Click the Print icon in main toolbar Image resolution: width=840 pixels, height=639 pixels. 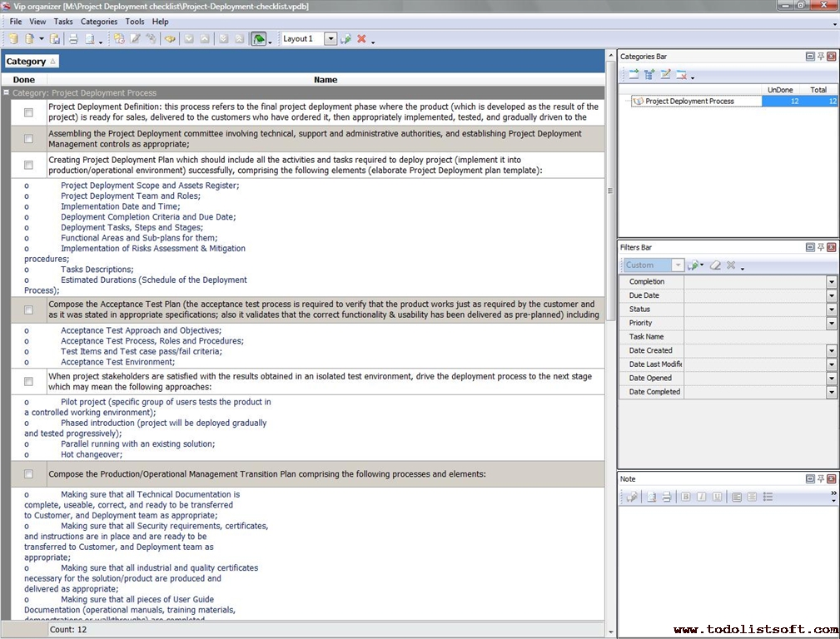click(72, 39)
